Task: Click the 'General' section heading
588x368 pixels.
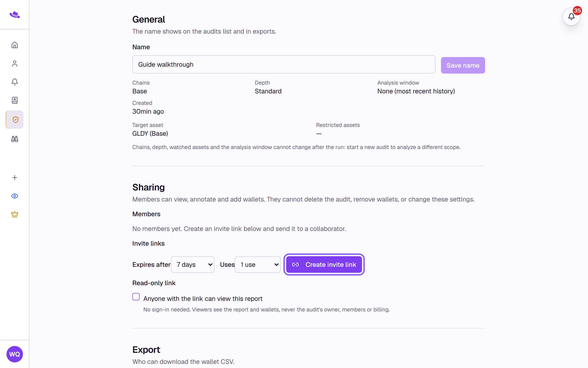Action: [148, 19]
